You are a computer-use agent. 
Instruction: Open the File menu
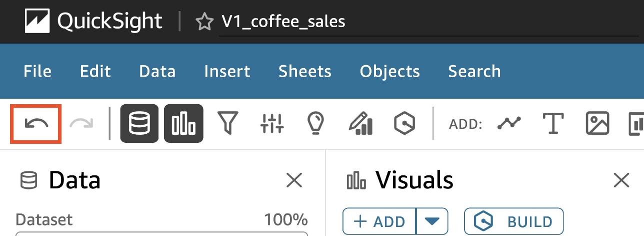coord(37,71)
